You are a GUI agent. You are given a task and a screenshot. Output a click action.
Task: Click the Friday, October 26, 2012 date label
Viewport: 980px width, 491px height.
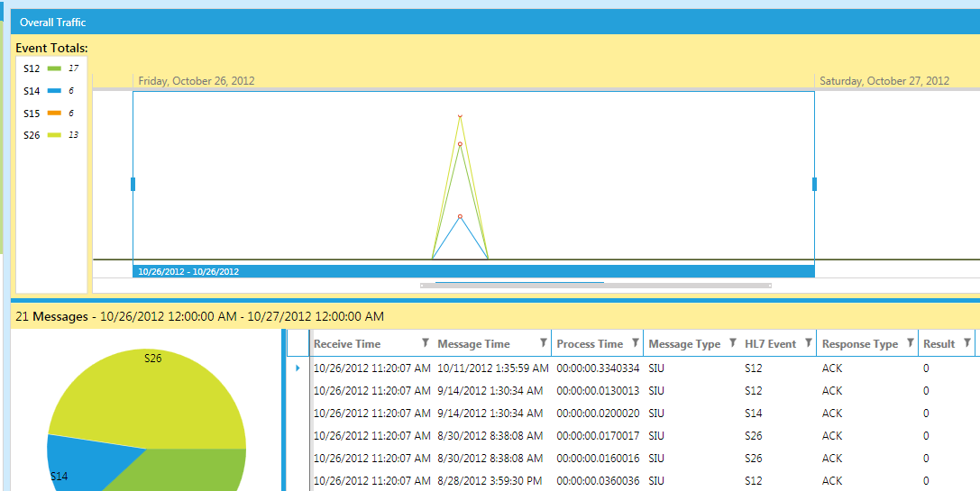pyautogui.click(x=197, y=80)
